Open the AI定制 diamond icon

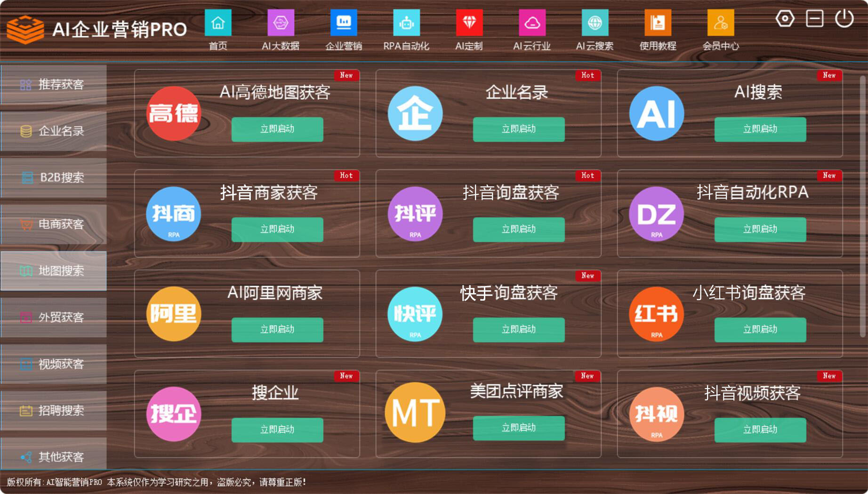[x=469, y=23]
